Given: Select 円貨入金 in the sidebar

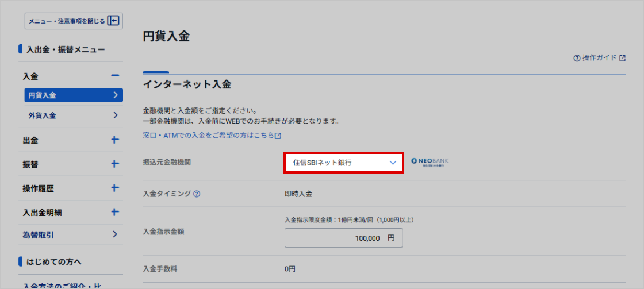Looking at the screenshot, I should pyautogui.click(x=73, y=95).
